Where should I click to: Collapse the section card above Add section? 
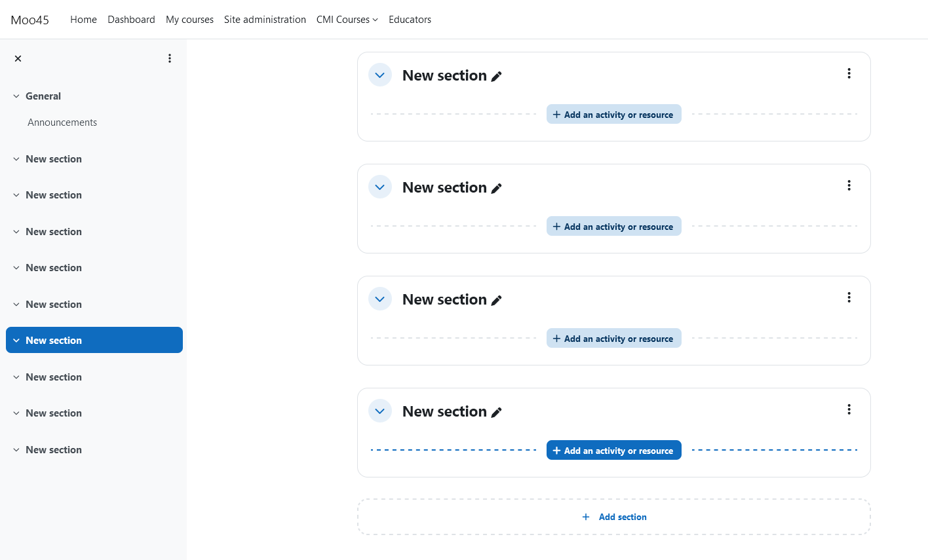pyautogui.click(x=380, y=411)
